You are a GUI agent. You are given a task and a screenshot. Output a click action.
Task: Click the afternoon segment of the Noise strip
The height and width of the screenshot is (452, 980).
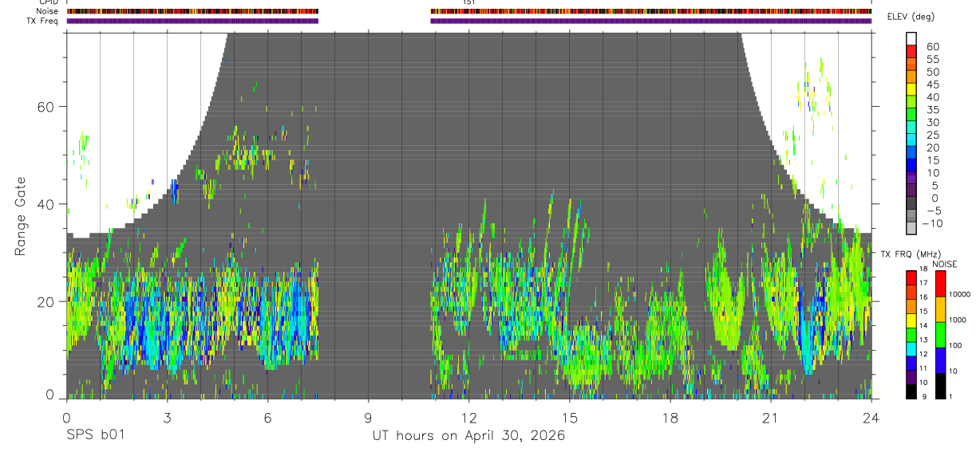pyautogui.click(x=651, y=11)
